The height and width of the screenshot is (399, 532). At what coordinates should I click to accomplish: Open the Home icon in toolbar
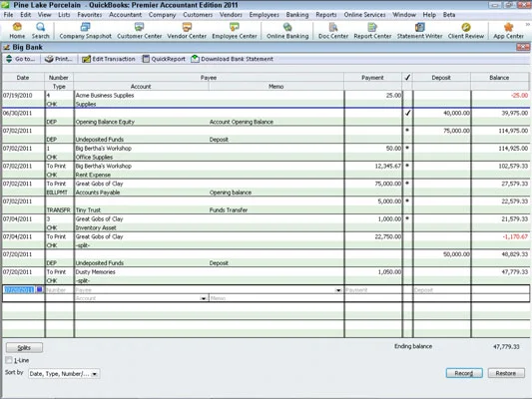[x=17, y=31]
